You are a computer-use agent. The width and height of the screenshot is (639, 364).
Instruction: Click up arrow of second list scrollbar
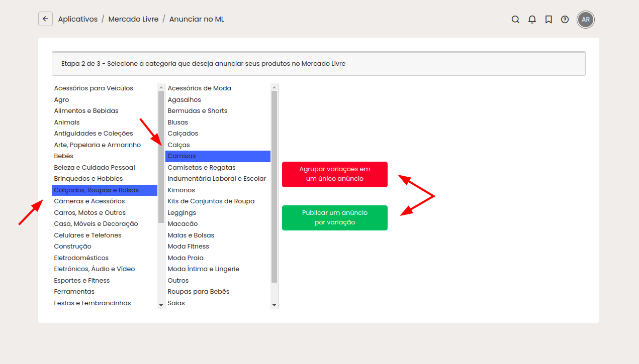point(274,87)
